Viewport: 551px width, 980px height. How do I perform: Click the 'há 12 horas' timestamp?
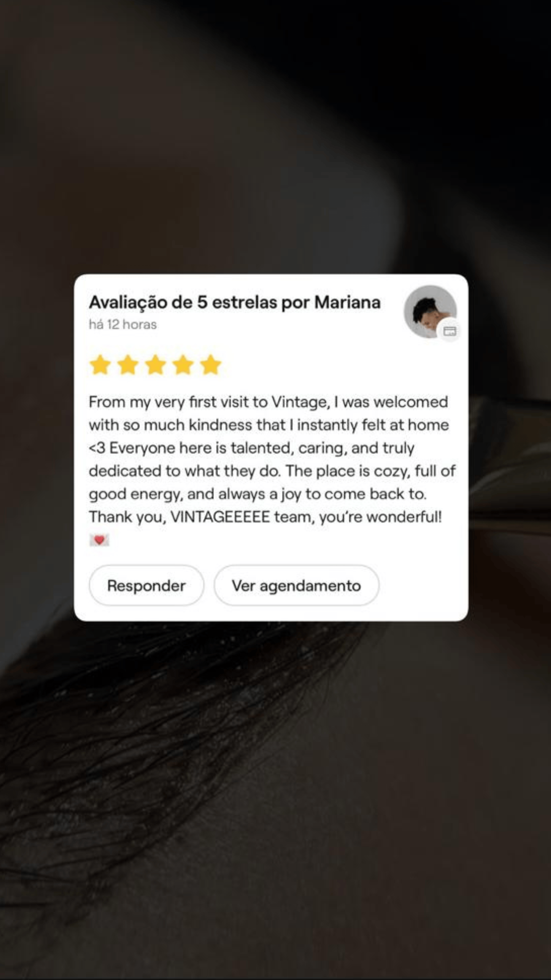click(x=123, y=324)
